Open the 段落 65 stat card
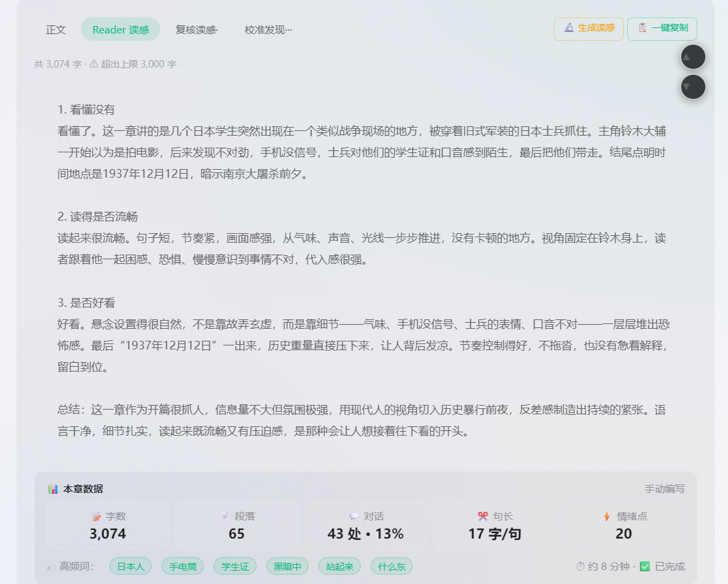 coord(236,525)
